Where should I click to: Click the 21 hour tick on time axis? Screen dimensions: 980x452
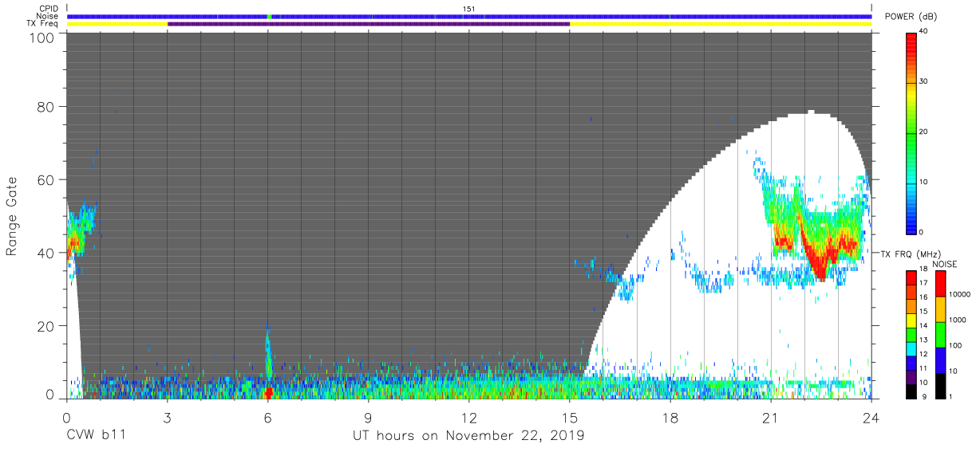[x=771, y=416]
